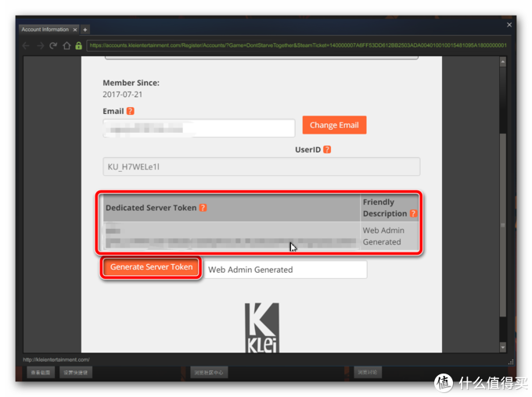
Task: Close the Account Information tab
Action: click(x=75, y=30)
